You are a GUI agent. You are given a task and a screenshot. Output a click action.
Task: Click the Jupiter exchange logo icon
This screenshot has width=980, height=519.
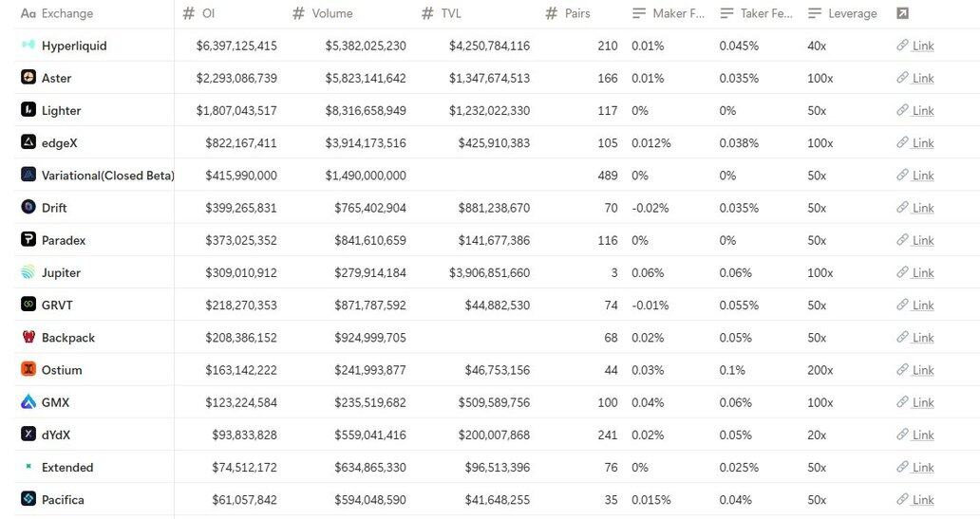point(28,272)
